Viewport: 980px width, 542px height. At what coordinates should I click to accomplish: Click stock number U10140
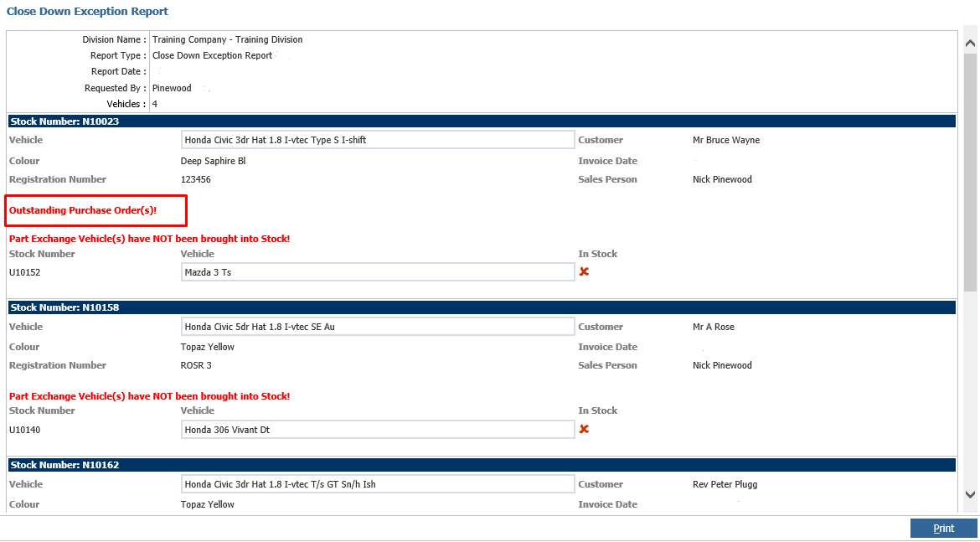coord(25,430)
